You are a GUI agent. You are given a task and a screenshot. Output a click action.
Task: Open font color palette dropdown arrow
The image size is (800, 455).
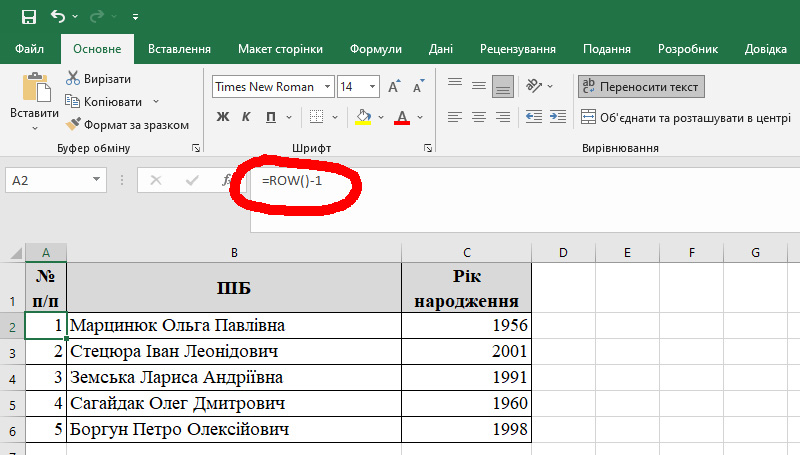point(420,117)
